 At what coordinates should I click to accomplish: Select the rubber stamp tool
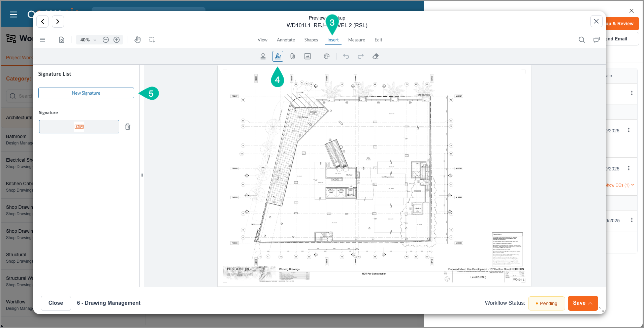coord(263,57)
